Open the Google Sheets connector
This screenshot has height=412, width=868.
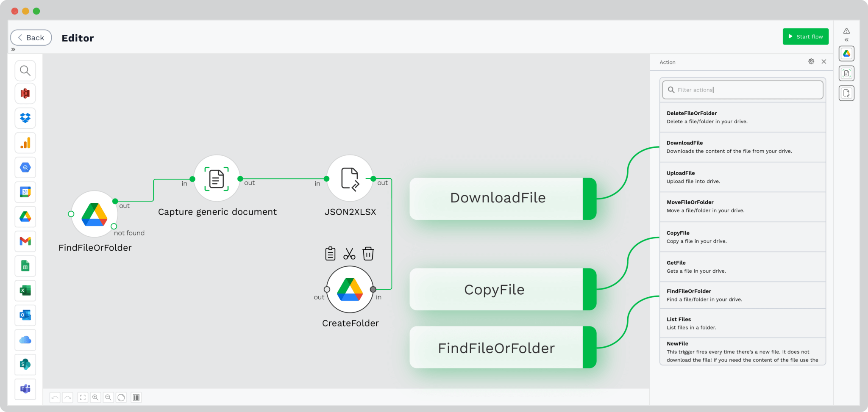pyautogui.click(x=25, y=266)
